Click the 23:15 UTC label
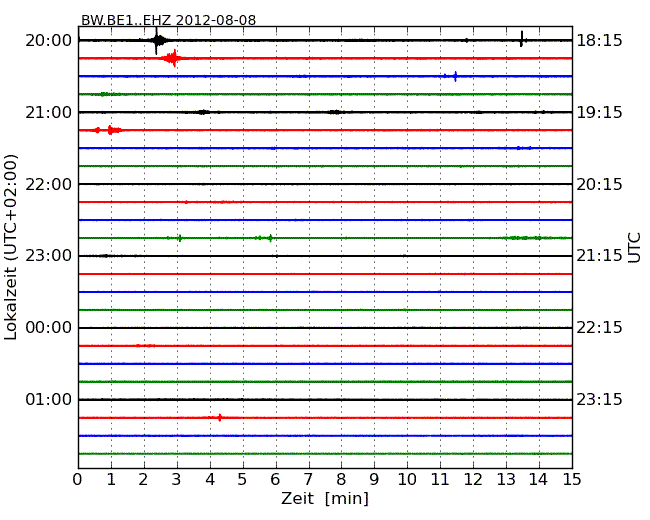Screen dimensions: 650x520 click(x=599, y=399)
